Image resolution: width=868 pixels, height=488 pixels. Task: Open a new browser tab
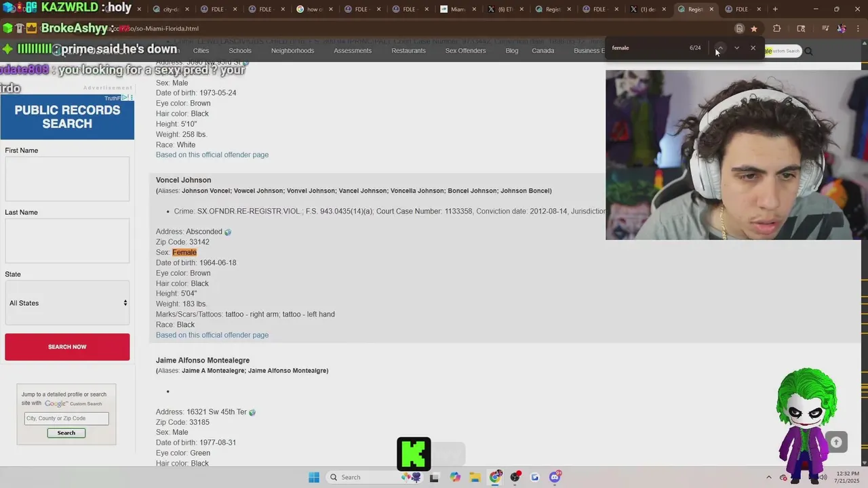(775, 9)
